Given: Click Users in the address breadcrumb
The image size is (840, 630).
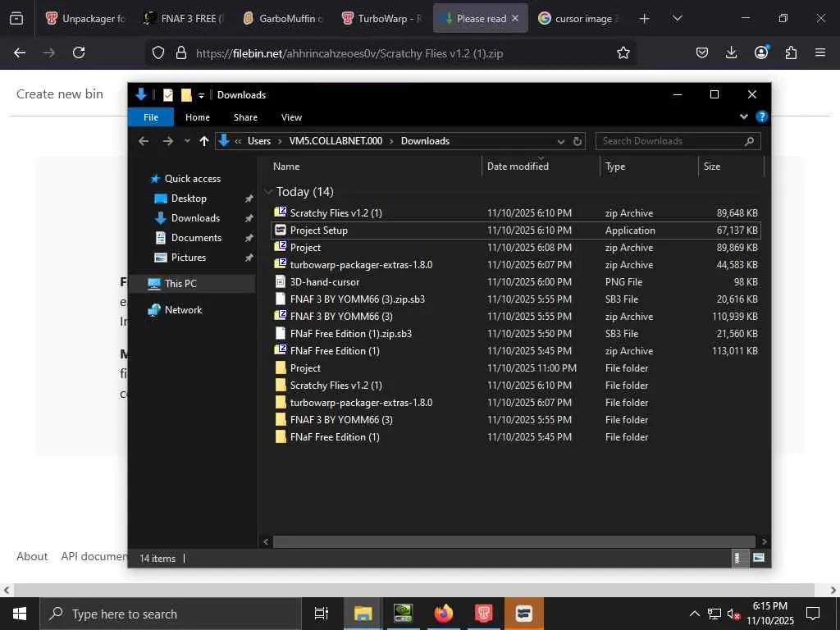Looking at the screenshot, I should click(258, 141).
